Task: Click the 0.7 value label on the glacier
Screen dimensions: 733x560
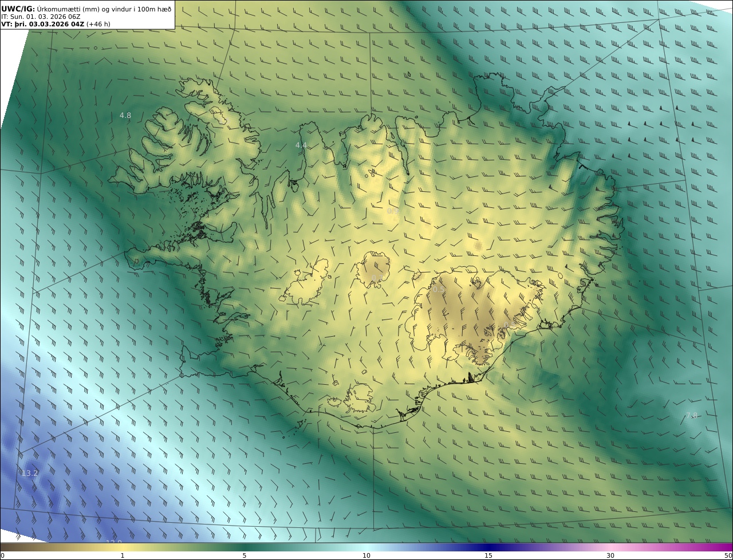Action: [x=378, y=278]
